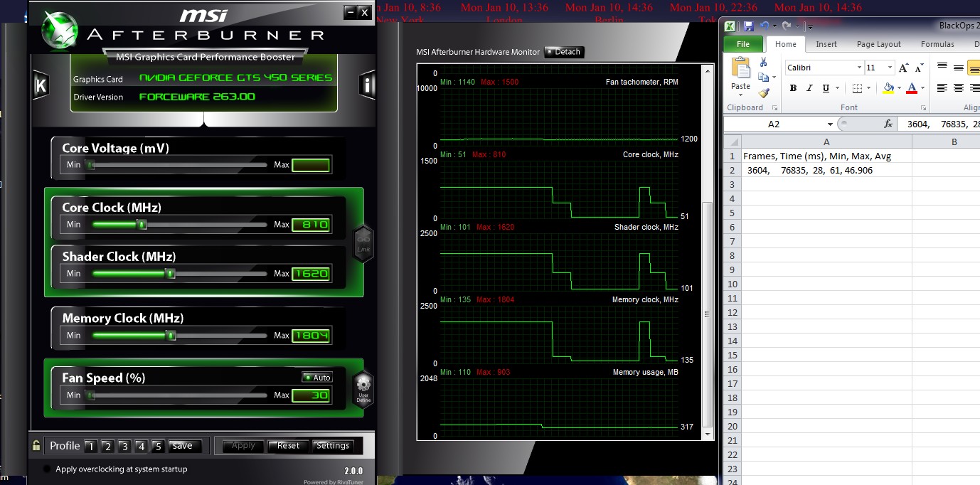Toggle italic formatting in Excel
Viewport: 980px width, 485px height.
click(810, 88)
